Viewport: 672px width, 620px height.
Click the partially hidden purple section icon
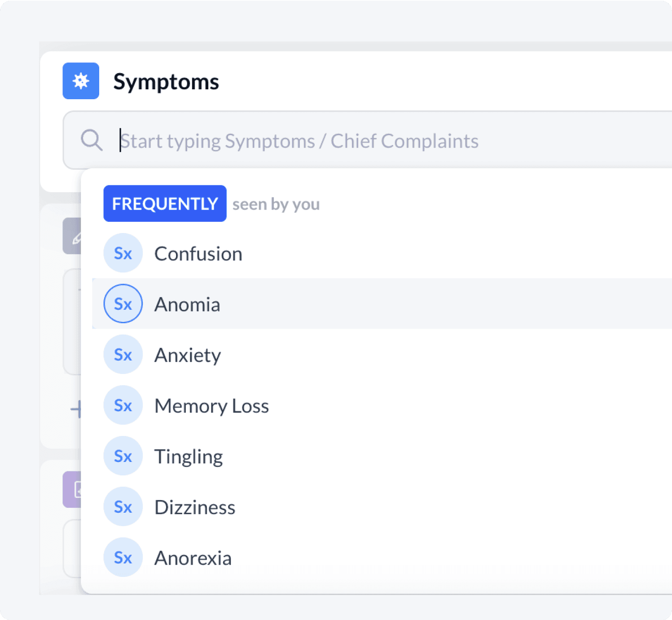click(72, 489)
